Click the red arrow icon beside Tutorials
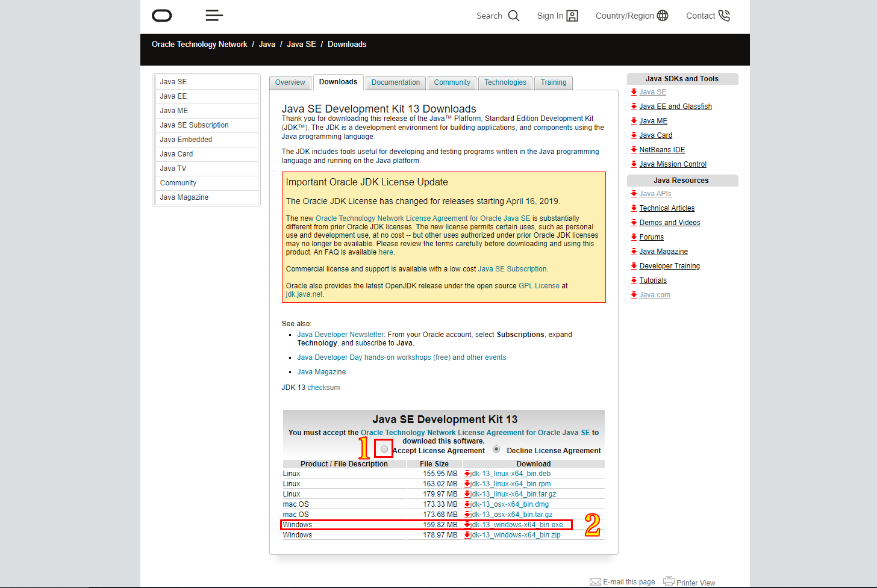 [634, 280]
